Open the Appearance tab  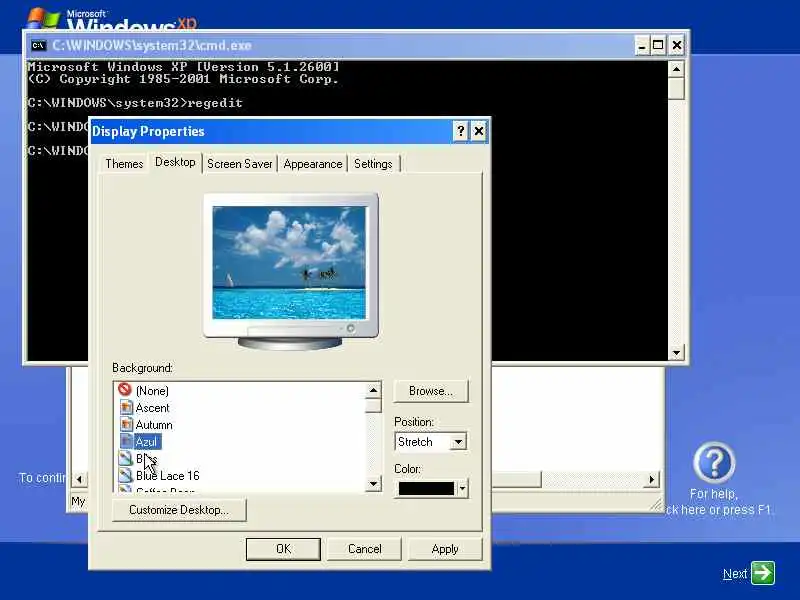tap(313, 164)
